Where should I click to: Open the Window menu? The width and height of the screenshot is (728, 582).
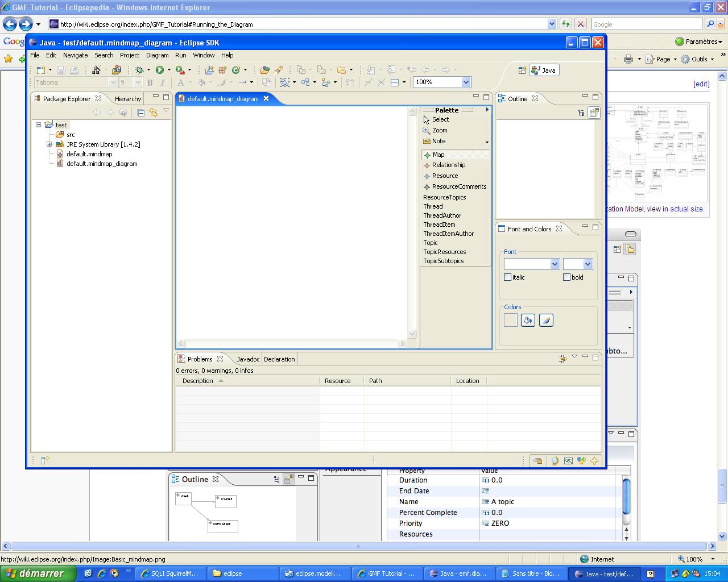(204, 55)
